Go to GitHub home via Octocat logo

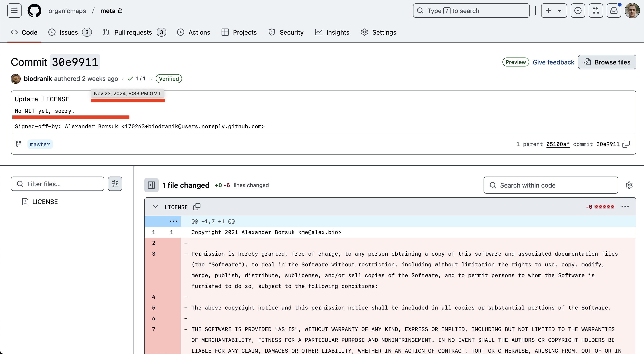(35, 11)
